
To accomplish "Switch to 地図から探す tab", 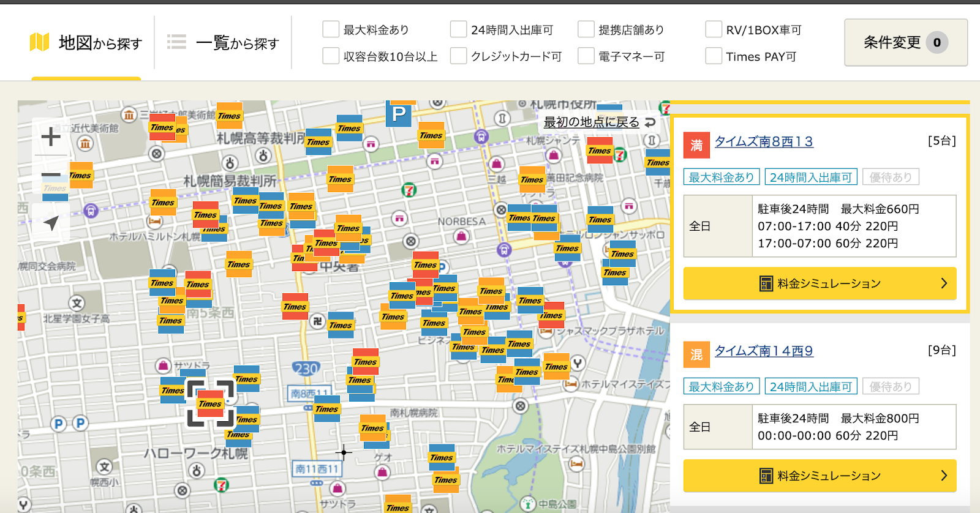I will pos(86,43).
